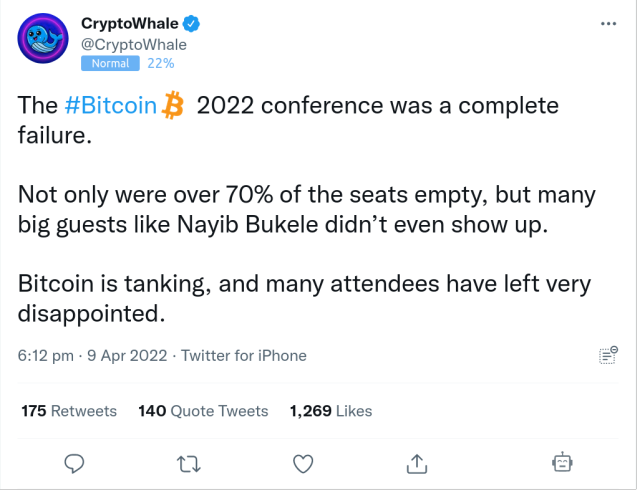Click the blue Normal label badge

coord(110,63)
